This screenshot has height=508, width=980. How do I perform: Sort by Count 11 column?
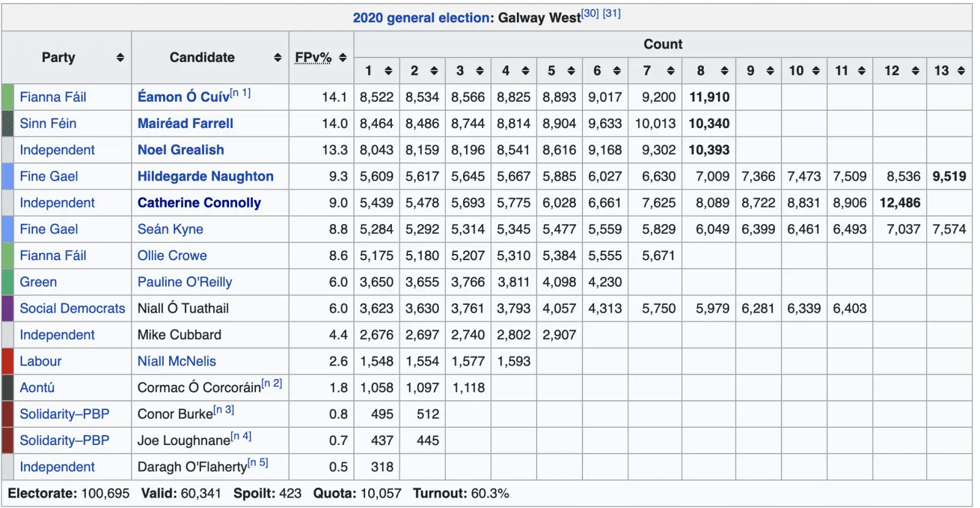pyautogui.click(x=862, y=71)
